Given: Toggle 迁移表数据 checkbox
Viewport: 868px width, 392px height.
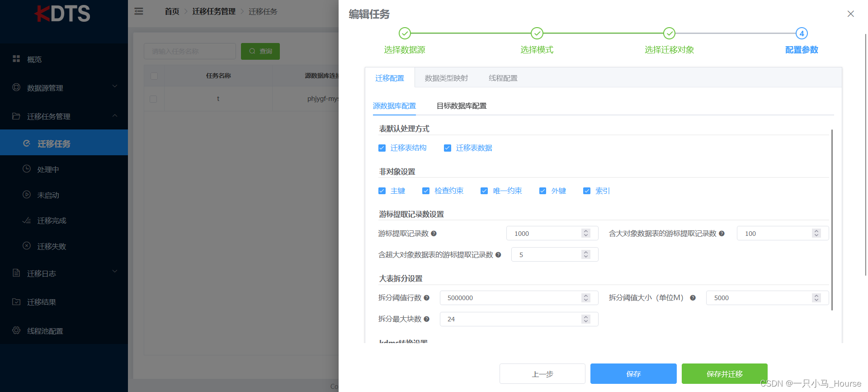Looking at the screenshot, I should click(448, 148).
